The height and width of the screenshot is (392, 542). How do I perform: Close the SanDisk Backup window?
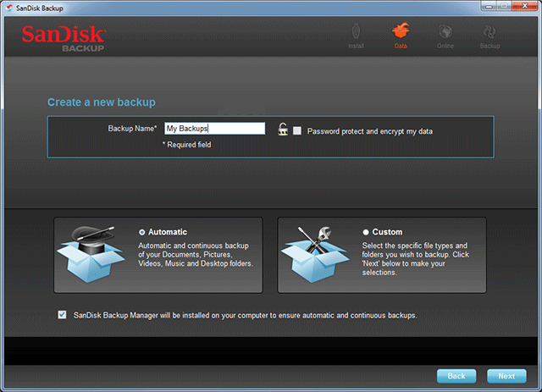(x=525, y=6)
